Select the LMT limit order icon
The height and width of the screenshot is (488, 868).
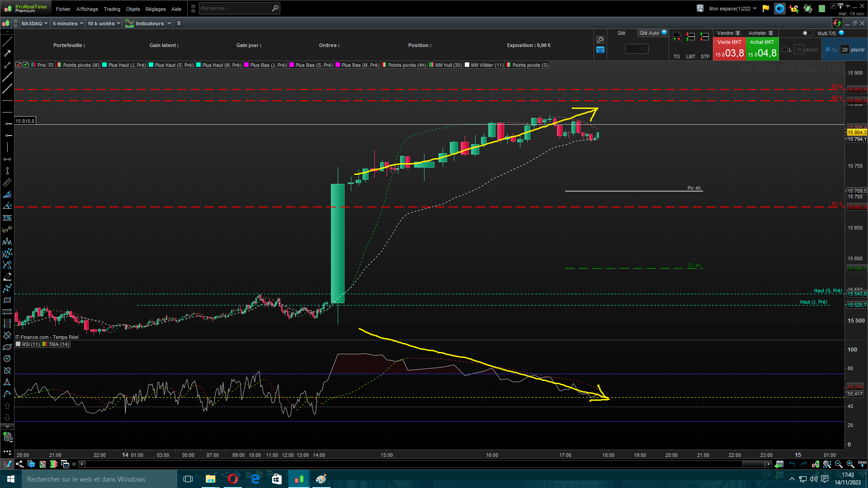(690, 37)
